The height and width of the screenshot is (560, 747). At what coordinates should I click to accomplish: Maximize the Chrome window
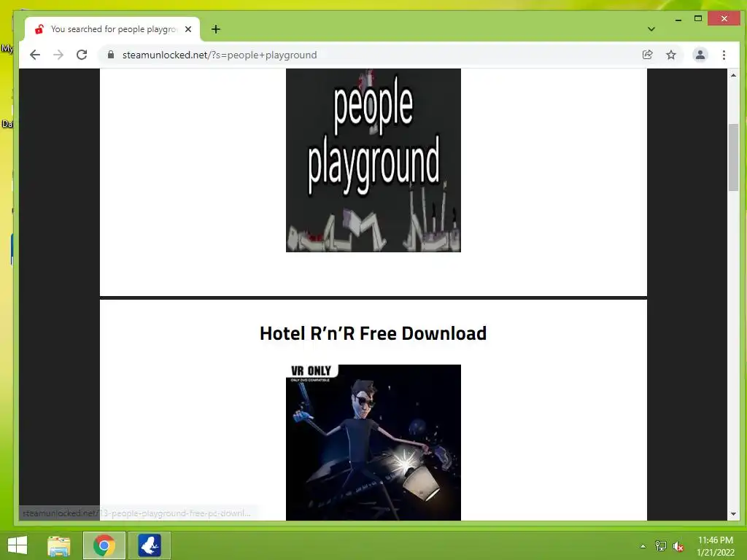pyautogui.click(x=698, y=18)
